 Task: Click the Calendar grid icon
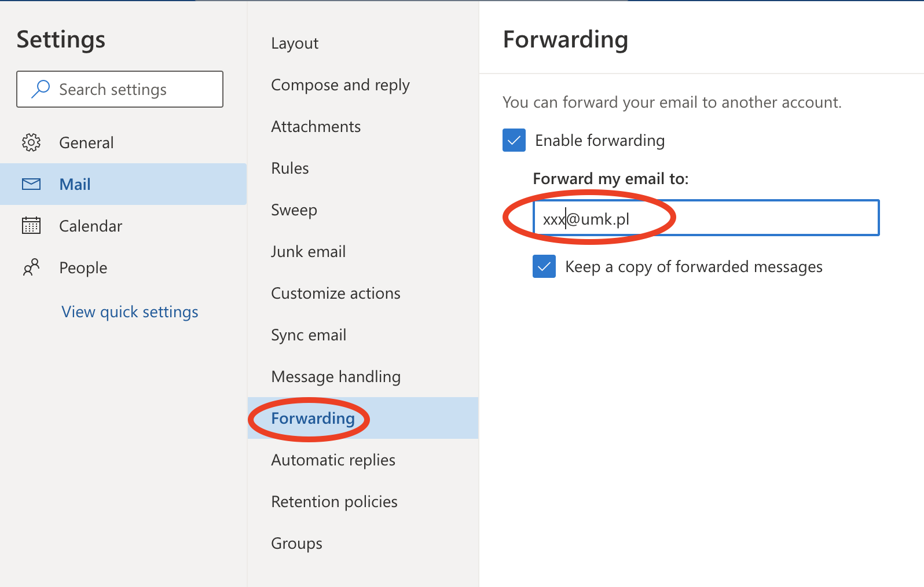point(31,226)
